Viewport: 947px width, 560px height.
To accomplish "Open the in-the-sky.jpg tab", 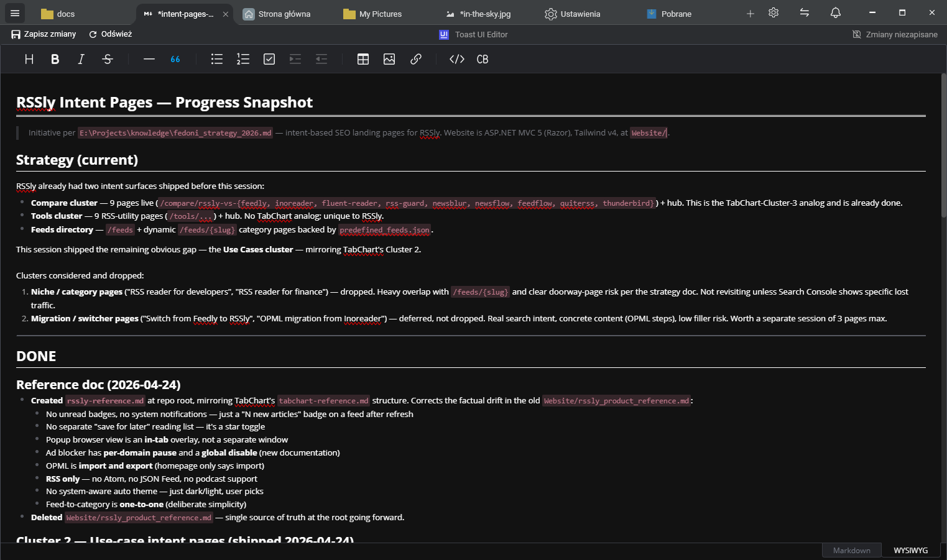I will tap(479, 14).
